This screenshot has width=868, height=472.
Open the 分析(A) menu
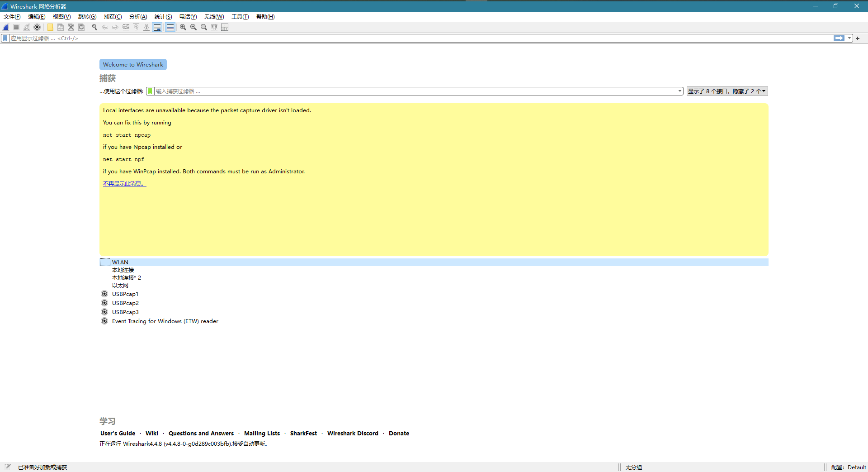click(x=138, y=17)
